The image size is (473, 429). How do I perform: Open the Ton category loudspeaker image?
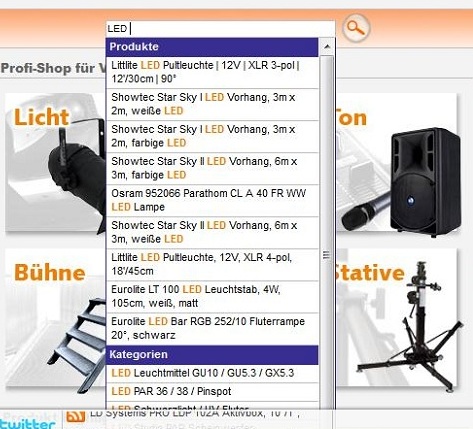pyautogui.click(x=397, y=162)
